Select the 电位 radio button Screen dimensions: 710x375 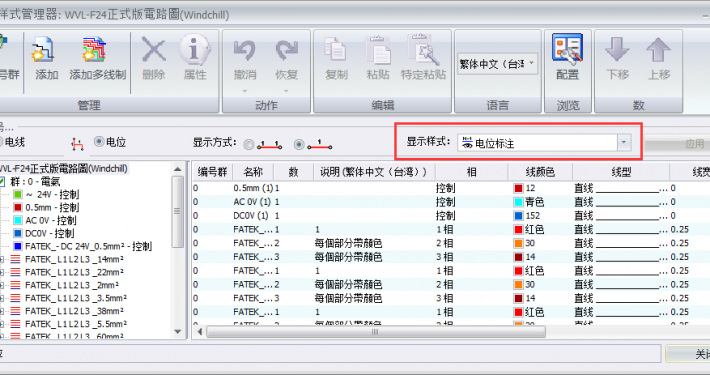pyautogui.click(x=99, y=142)
